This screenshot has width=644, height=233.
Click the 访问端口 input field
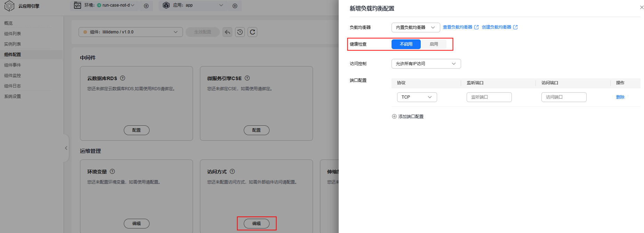[564, 97]
